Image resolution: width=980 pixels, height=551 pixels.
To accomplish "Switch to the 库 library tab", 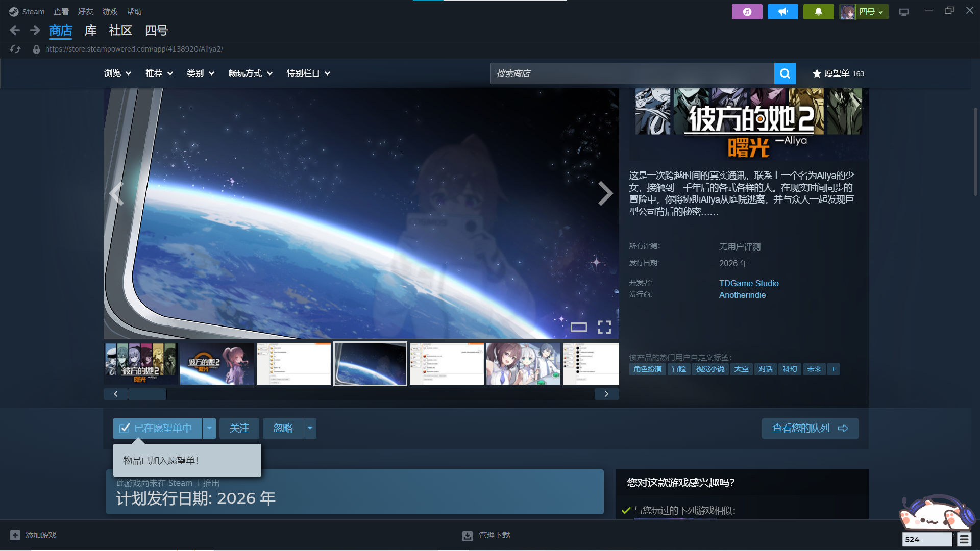I will [91, 31].
